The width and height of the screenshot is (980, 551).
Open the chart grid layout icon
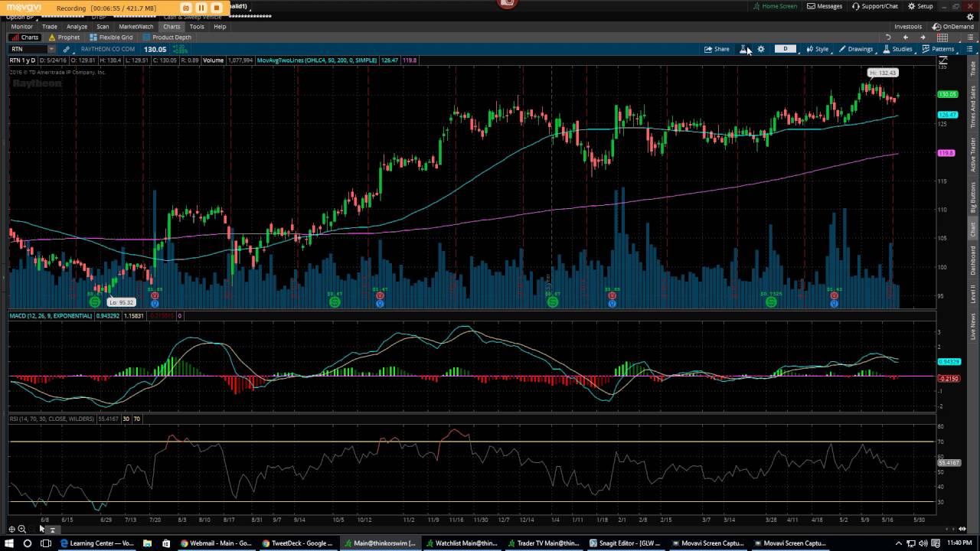(942, 37)
